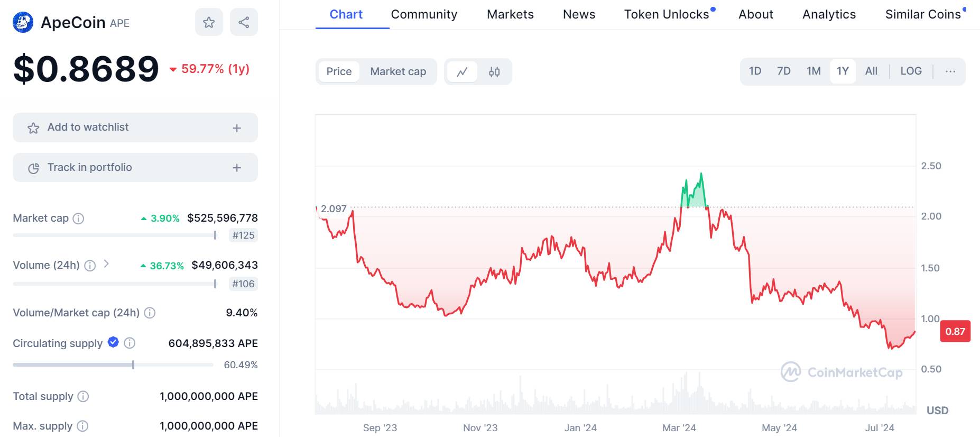
Task: Click the Total supply info icon
Action: [x=83, y=396]
